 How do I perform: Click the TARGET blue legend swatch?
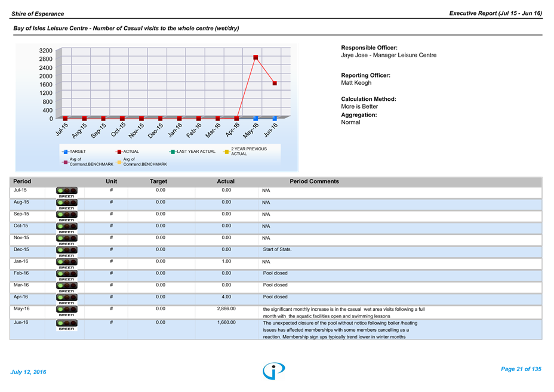65,152
